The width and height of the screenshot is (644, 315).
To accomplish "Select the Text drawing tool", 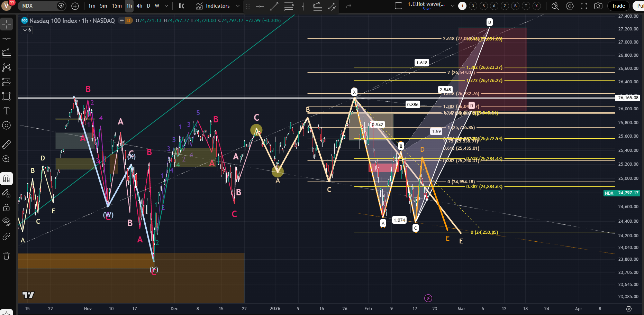I will pos(6,111).
